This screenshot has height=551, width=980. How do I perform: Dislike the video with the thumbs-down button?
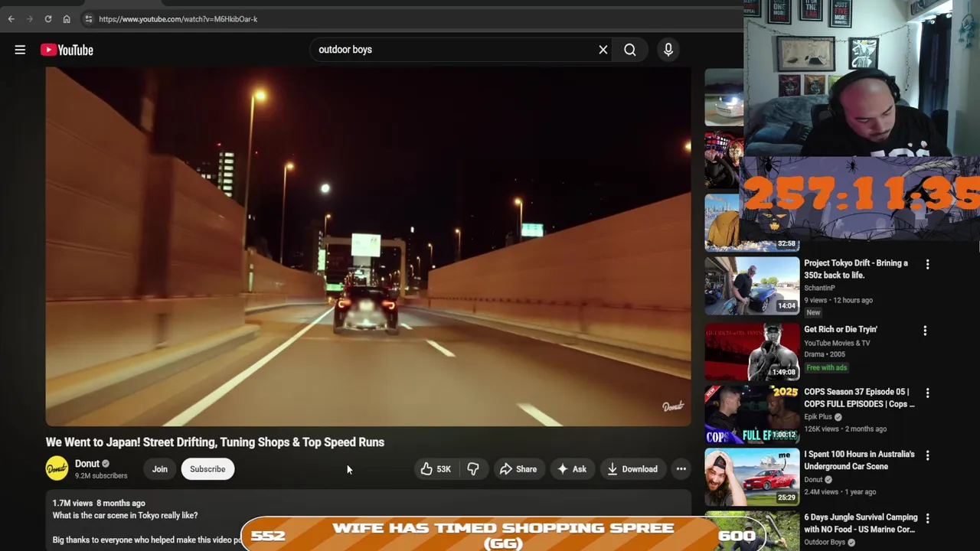tap(473, 469)
